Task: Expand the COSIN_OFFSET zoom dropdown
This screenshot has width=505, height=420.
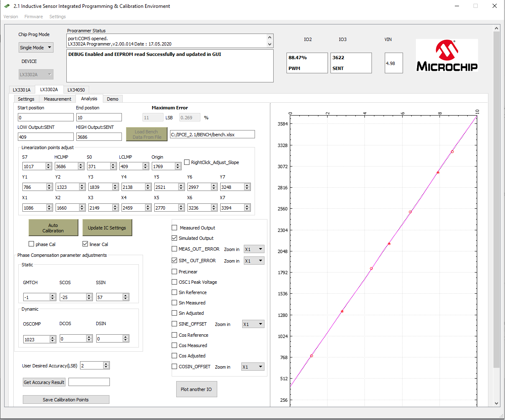Action: [x=252, y=367]
